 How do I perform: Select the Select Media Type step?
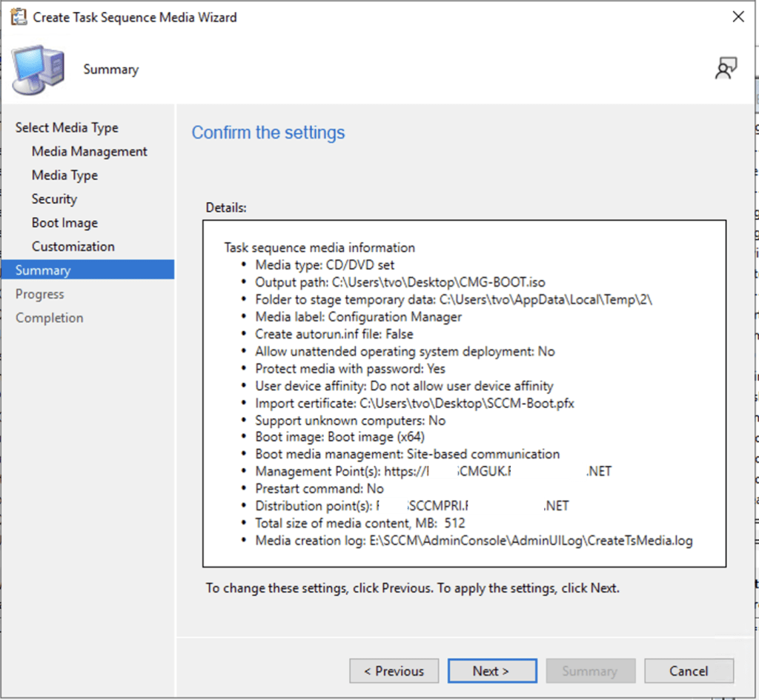point(67,127)
